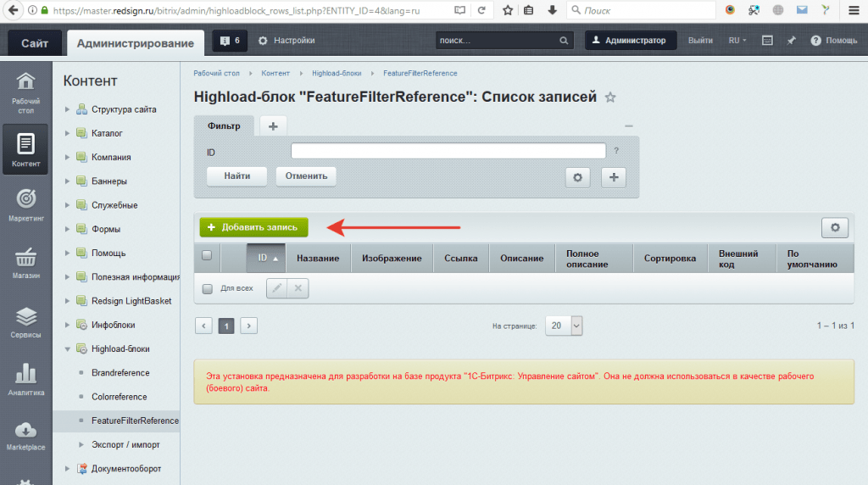Open RU language dropdown
This screenshot has height=485, width=868.
point(737,41)
